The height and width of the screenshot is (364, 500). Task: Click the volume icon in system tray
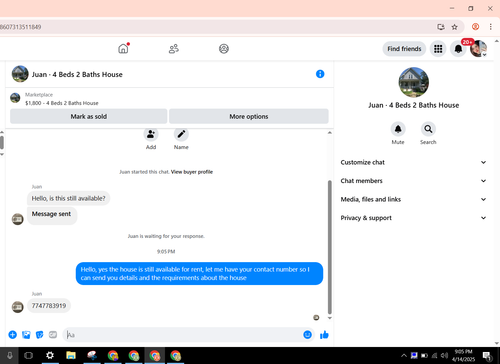(444, 355)
